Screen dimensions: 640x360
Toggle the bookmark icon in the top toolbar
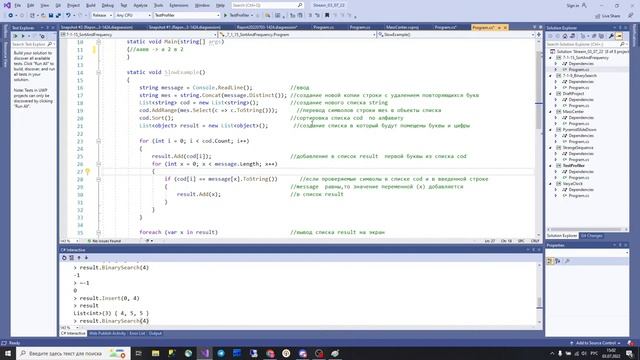pos(327,16)
